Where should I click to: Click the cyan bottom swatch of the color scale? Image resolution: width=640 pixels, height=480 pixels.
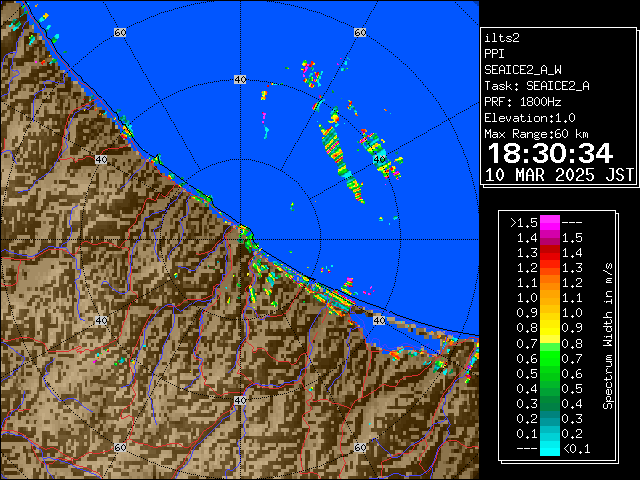(550, 448)
